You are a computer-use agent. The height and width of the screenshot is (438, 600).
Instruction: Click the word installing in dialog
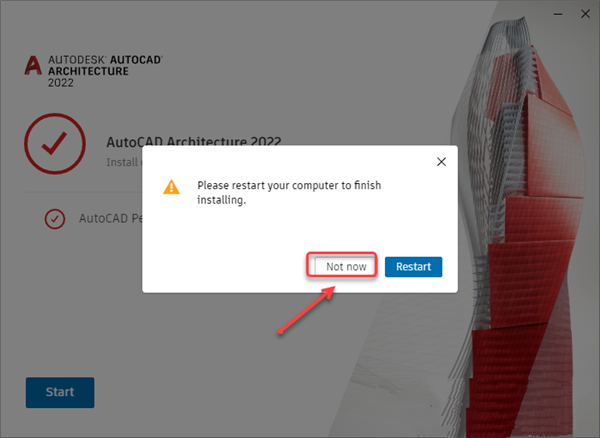click(221, 200)
